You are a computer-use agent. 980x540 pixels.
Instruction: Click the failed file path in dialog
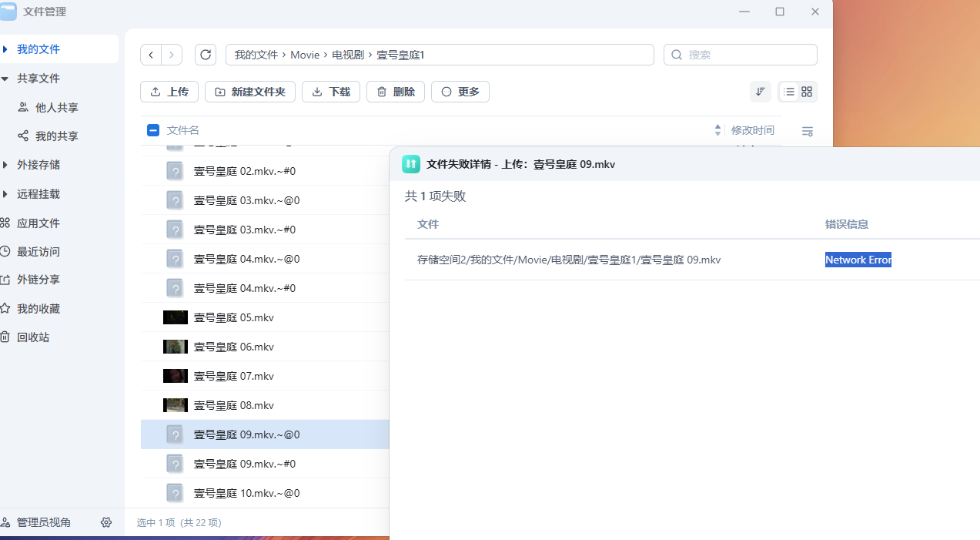[x=569, y=260]
